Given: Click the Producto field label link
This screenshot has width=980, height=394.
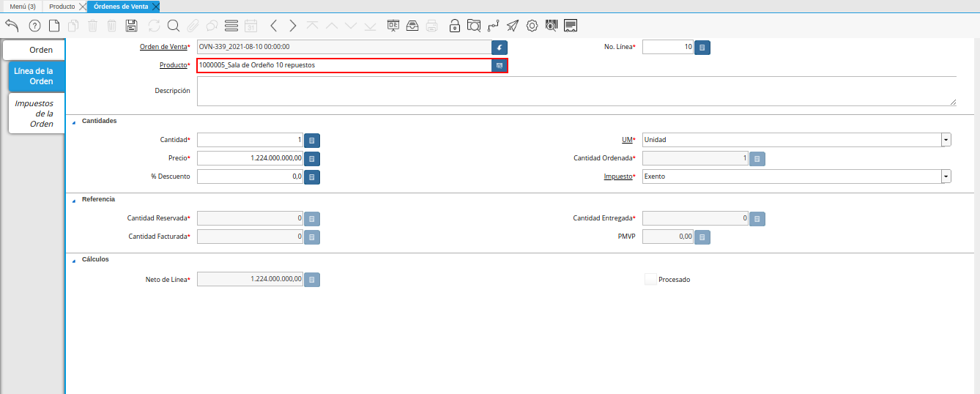Looking at the screenshot, I should [173, 65].
